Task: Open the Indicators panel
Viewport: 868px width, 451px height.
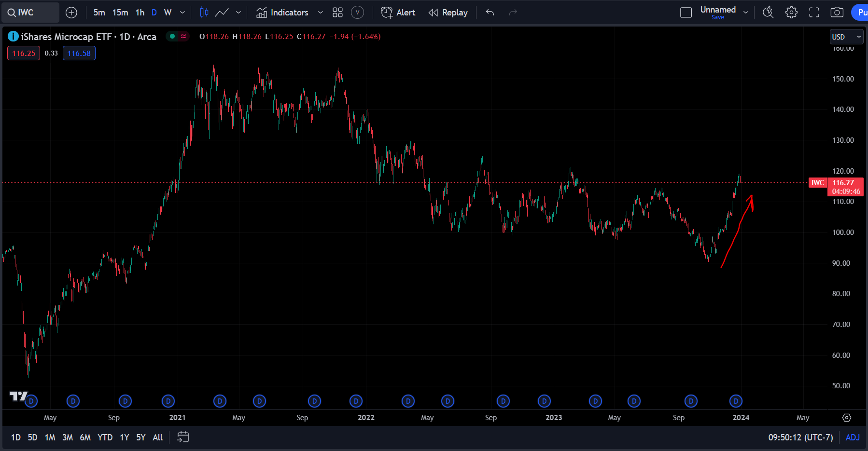Action: click(282, 13)
